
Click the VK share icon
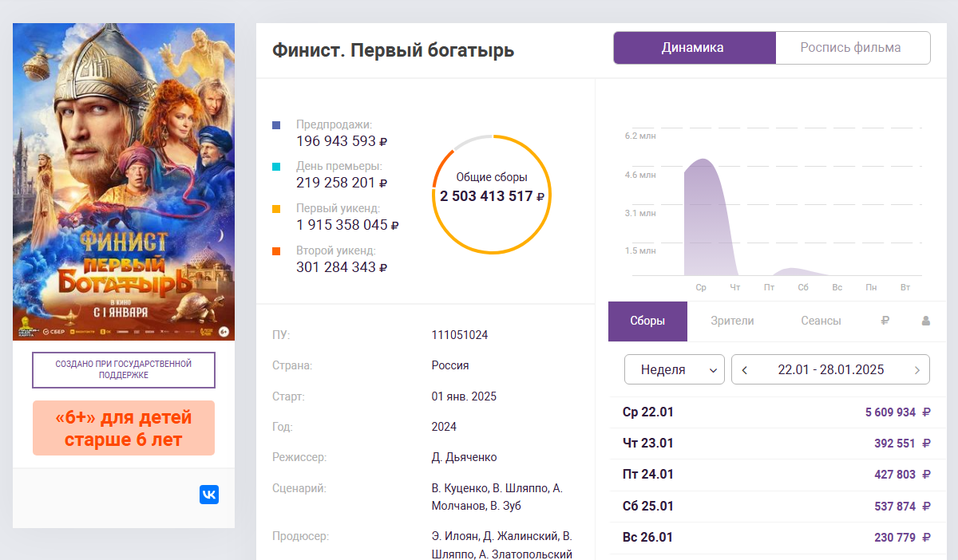(209, 495)
